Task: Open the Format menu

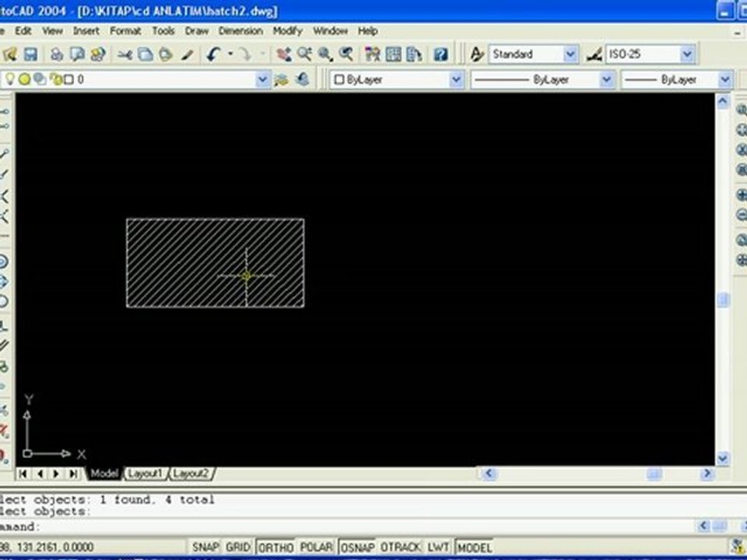Action: coord(125,31)
